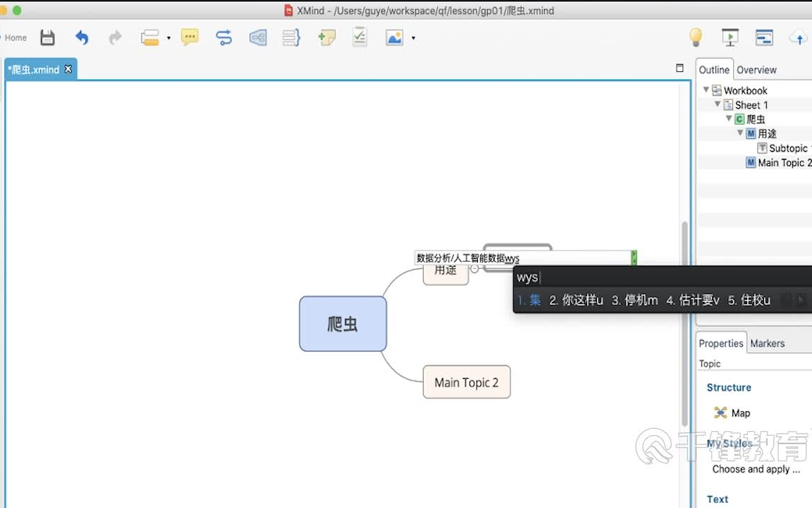Start presentation mode with the slideshow icon

coord(730,37)
